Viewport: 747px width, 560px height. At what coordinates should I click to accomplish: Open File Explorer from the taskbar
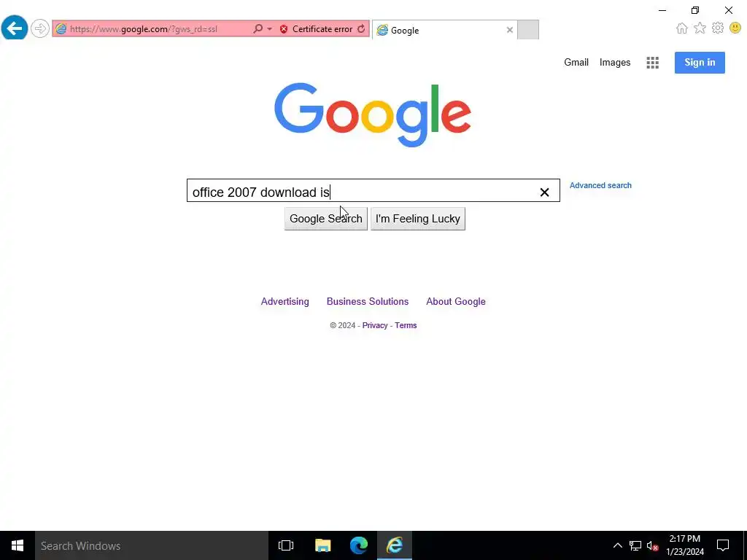(x=322, y=545)
